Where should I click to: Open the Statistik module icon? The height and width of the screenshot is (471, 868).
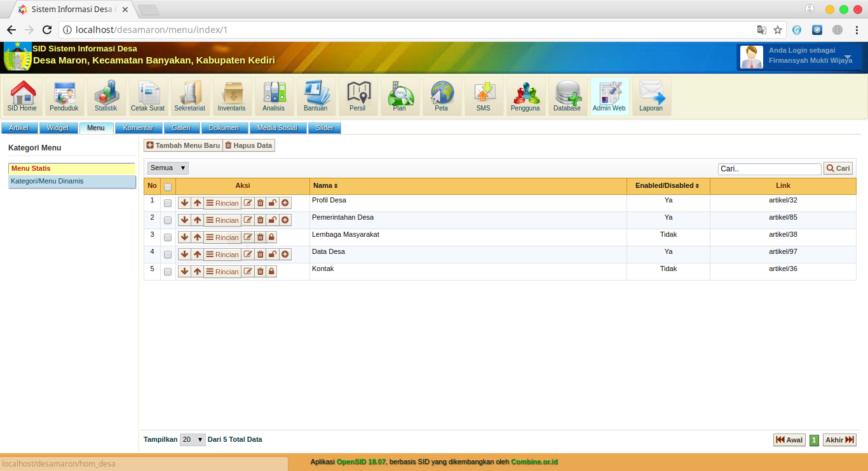(105, 95)
